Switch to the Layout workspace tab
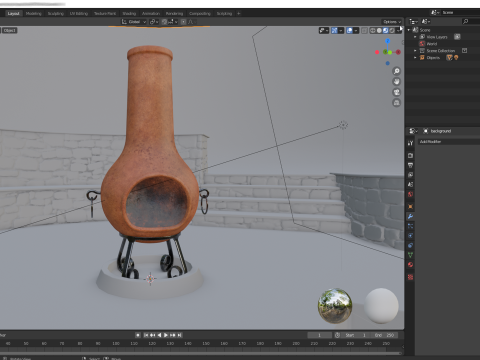The width and height of the screenshot is (480, 360). click(13, 13)
